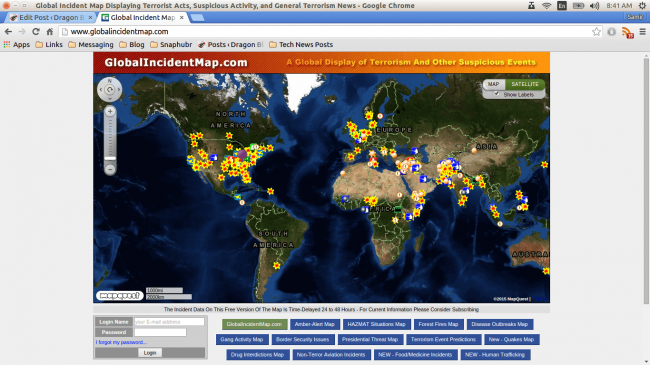The height and width of the screenshot is (365, 650).
Task: Open the browser home page
Action: pyautogui.click(x=50, y=32)
